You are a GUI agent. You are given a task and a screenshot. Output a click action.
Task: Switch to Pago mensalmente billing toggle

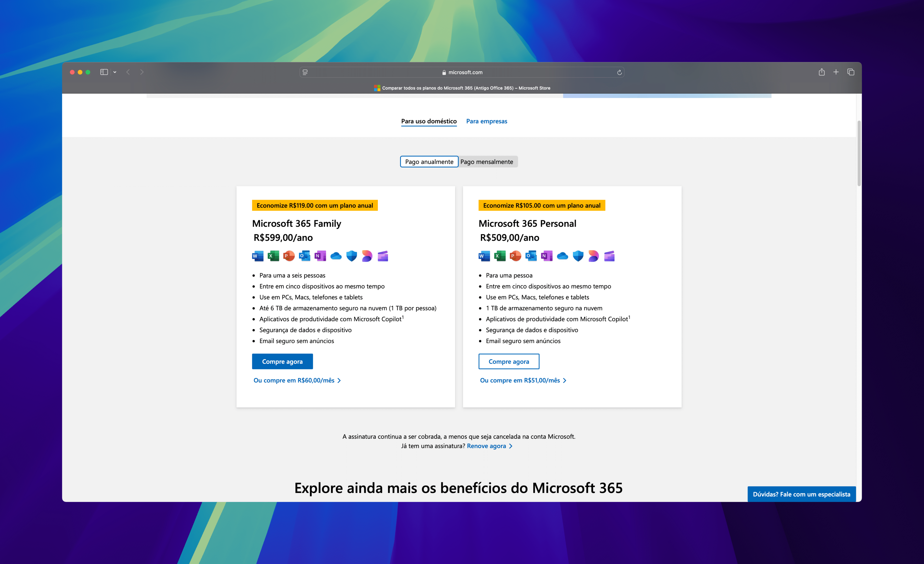[x=486, y=161]
